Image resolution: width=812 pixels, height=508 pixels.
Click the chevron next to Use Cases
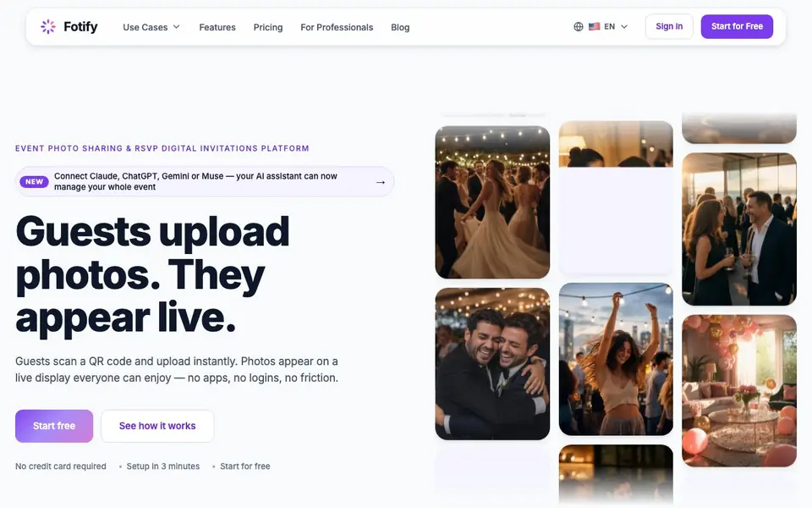click(176, 27)
